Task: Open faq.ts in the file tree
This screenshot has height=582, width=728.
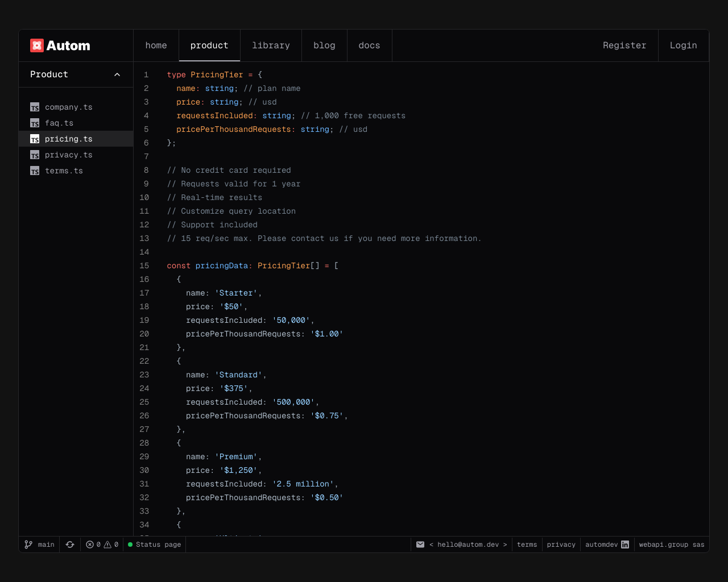Action: point(76,123)
